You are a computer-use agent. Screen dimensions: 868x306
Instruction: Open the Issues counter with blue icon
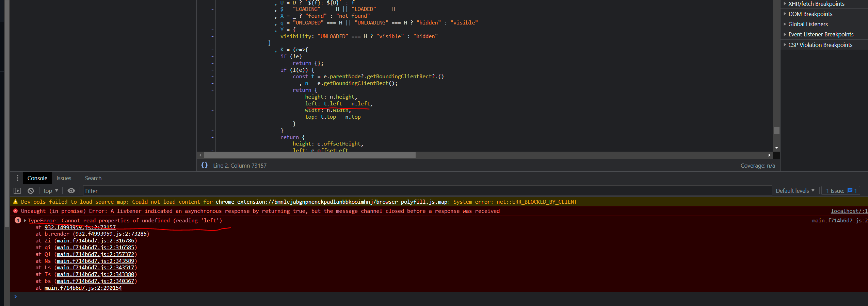(840, 191)
